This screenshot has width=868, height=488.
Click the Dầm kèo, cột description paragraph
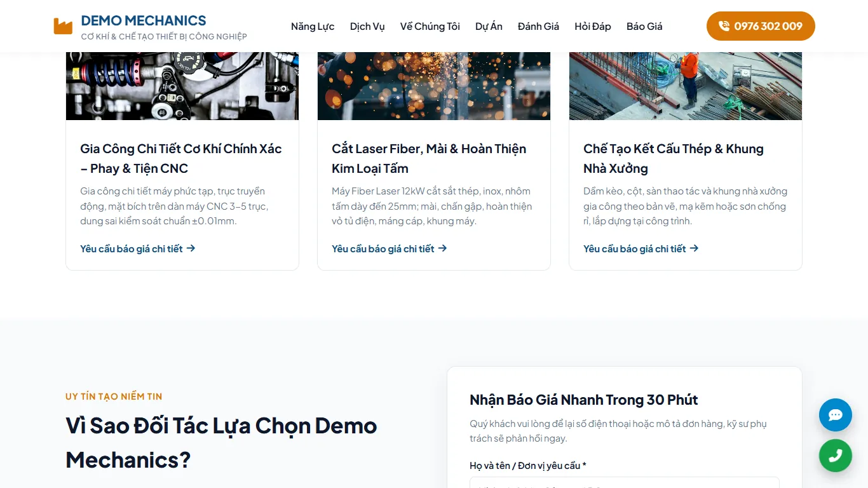pyautogui.click(x=685, y=206)
